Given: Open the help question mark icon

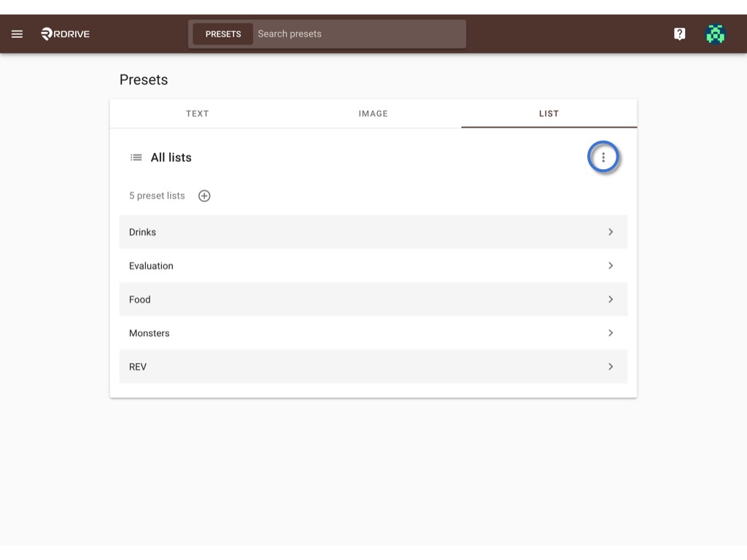Looking at the screenshot, I should (679, 34).
